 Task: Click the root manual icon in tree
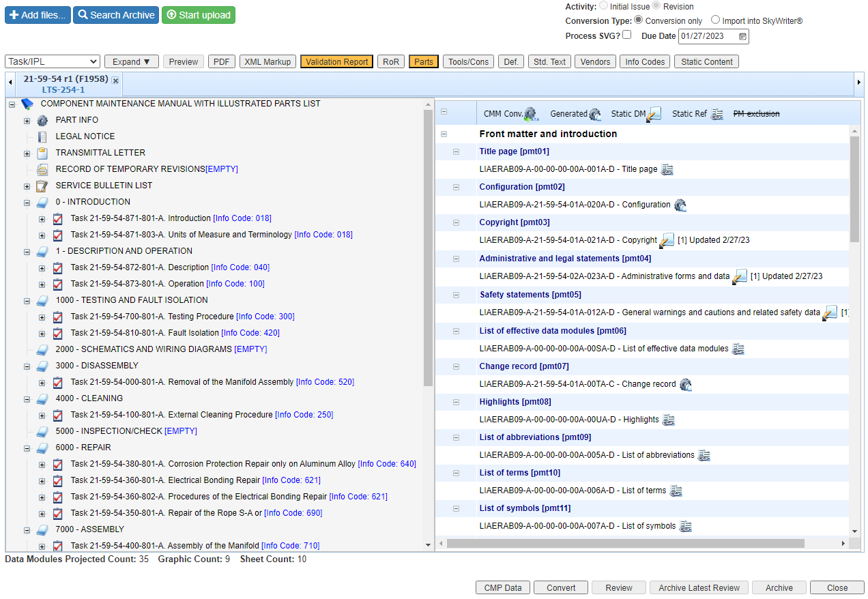tap(27, 104)
